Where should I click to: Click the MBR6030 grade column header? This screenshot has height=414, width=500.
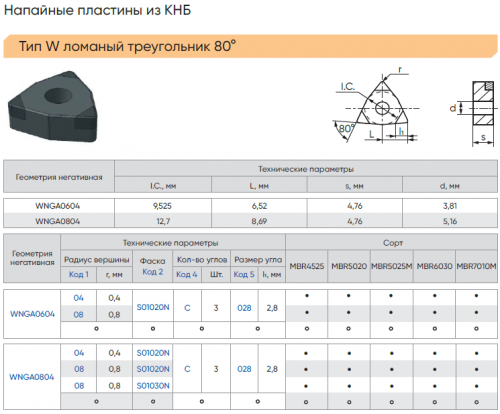coord(434,266)
